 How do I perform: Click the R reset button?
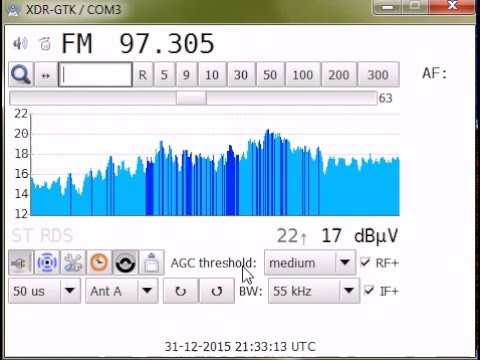coord(143,75)
